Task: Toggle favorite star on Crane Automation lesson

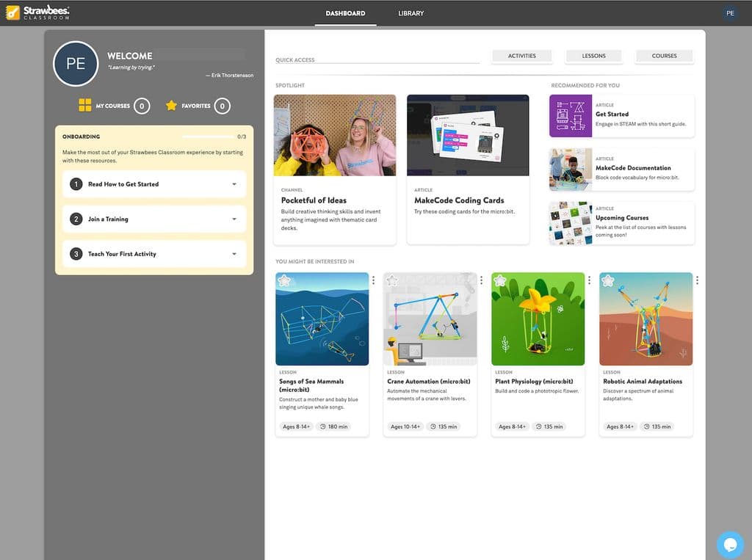Action: tap(393, 281)
